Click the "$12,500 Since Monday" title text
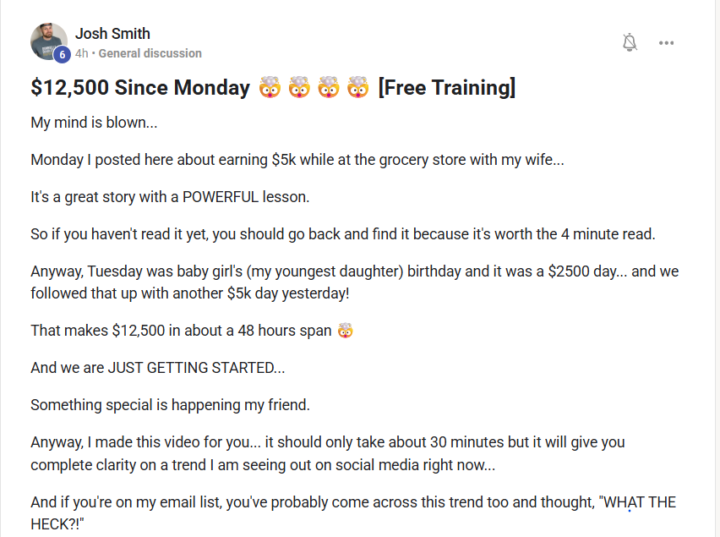 [140, 88]
